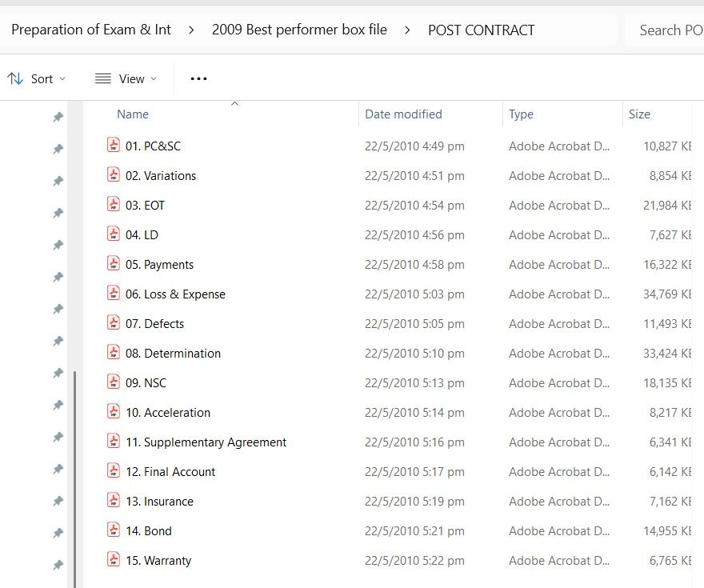Click into the Search box
The height and width of the screenshot is (588, 704).
tap(665, 30)
